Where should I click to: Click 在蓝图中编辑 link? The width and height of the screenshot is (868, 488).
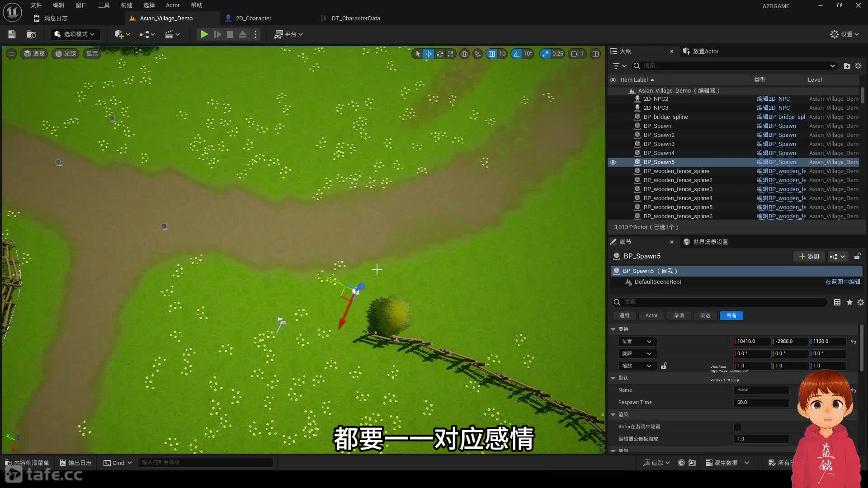[x=843, y=282]
